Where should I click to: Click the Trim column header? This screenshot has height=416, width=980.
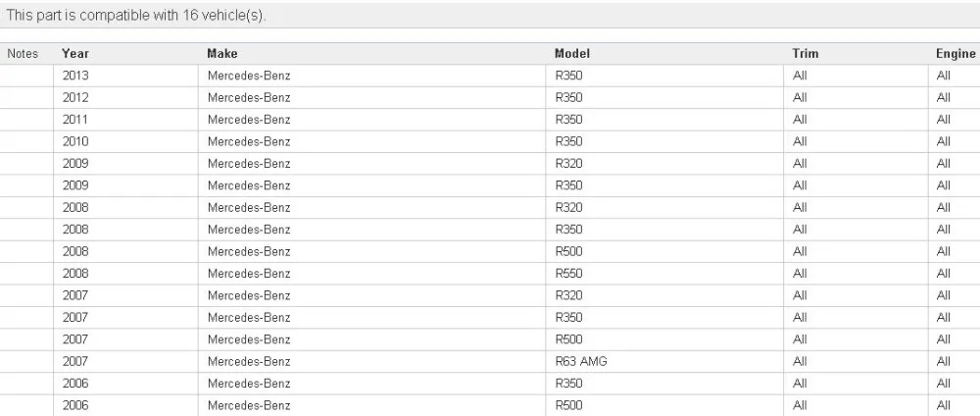pos(806,54)
